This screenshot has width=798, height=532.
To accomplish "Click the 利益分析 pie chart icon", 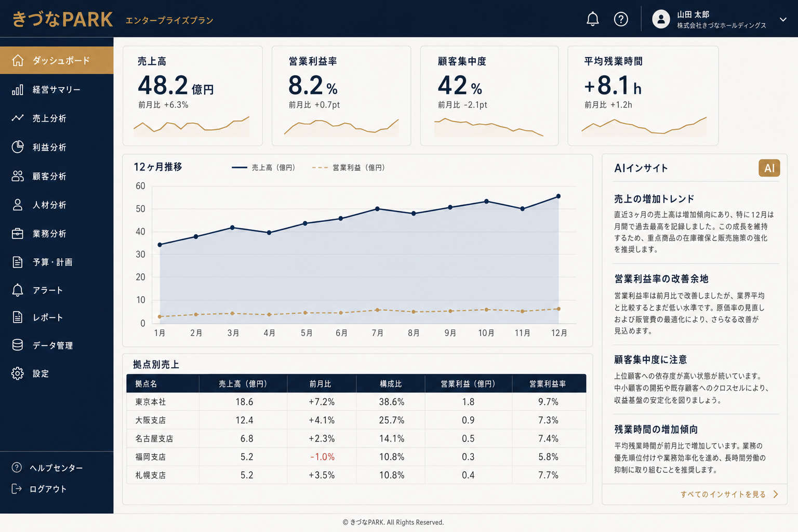I will pos(18,147).
